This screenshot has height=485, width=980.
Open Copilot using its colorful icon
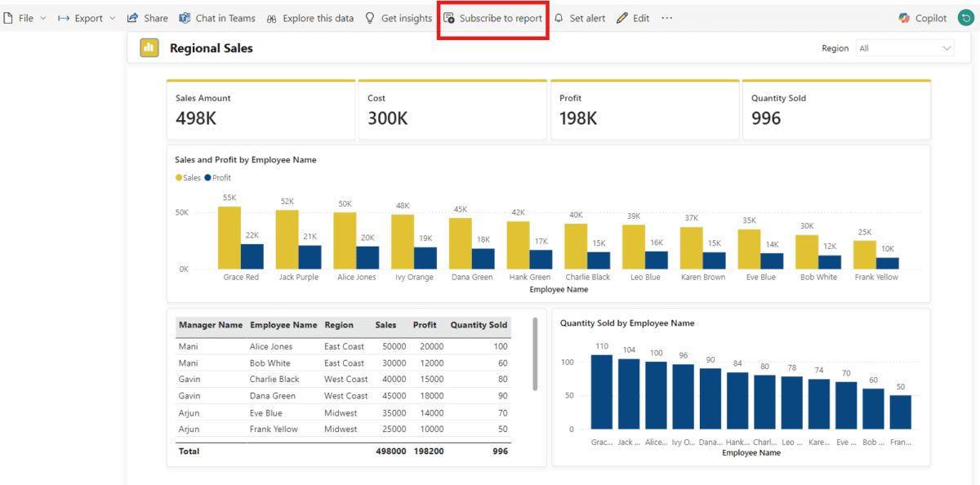(x=905, y=17)
